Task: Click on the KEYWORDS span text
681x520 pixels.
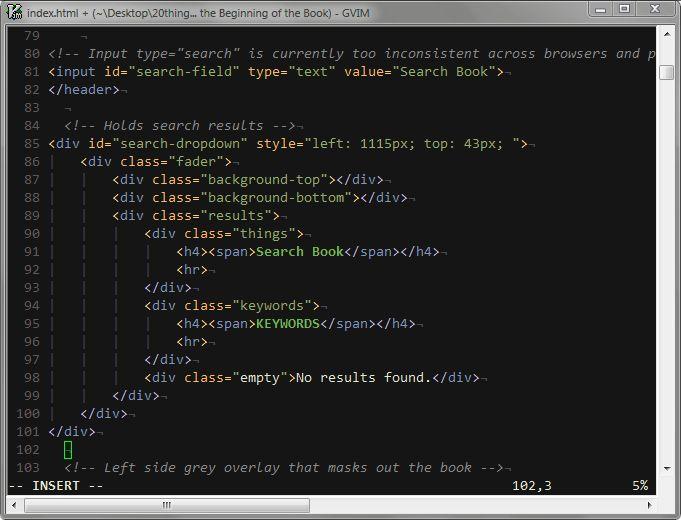Action: coord(288,324)
